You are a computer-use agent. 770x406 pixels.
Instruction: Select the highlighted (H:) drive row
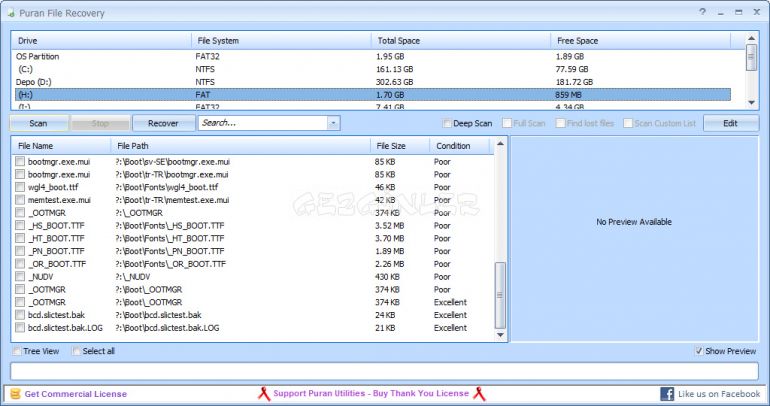[x=372, y=95]
